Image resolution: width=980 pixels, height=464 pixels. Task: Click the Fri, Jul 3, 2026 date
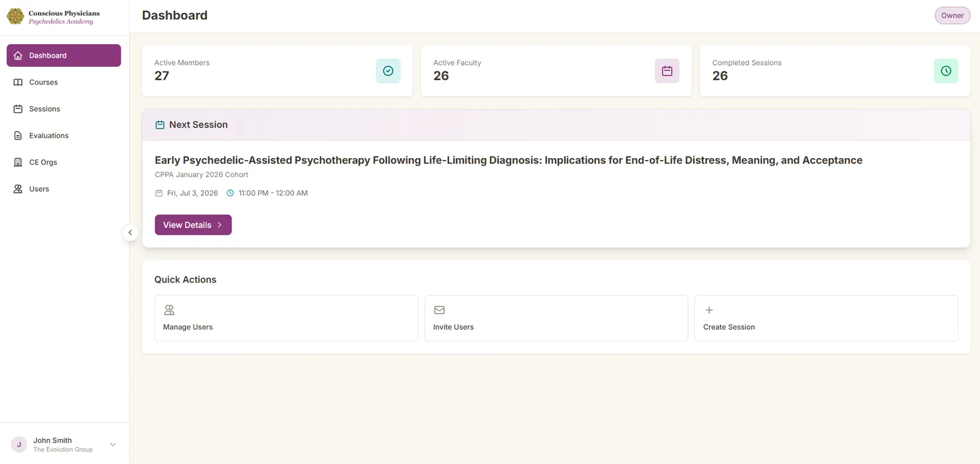tap(192, 193)
